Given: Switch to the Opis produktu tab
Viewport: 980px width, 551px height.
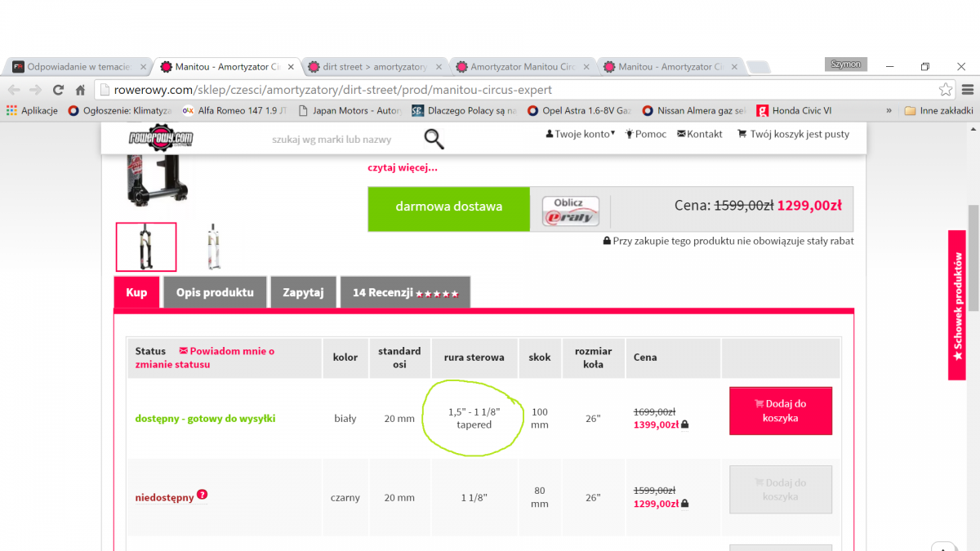Looking at the screenshot, I should pyautogui.click(x=215, y=292).
